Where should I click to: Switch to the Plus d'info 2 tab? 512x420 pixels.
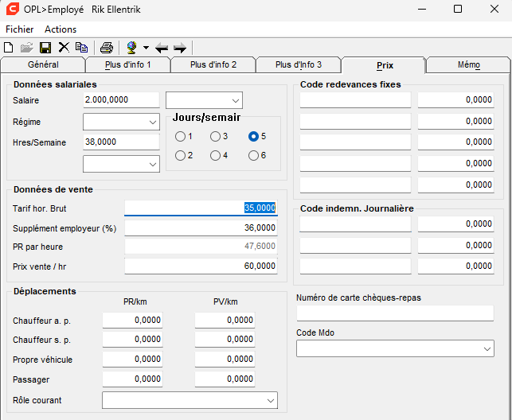click(213, 64)
